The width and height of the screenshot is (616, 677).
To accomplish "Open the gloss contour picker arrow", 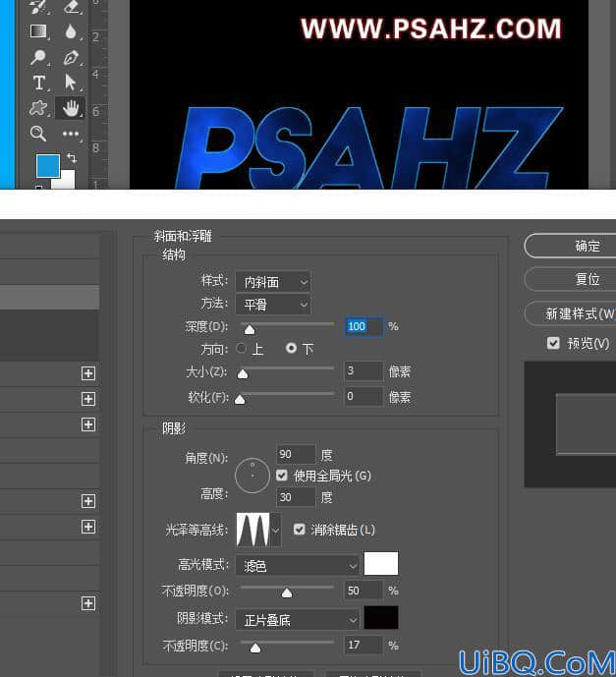I will coord(275,530).
